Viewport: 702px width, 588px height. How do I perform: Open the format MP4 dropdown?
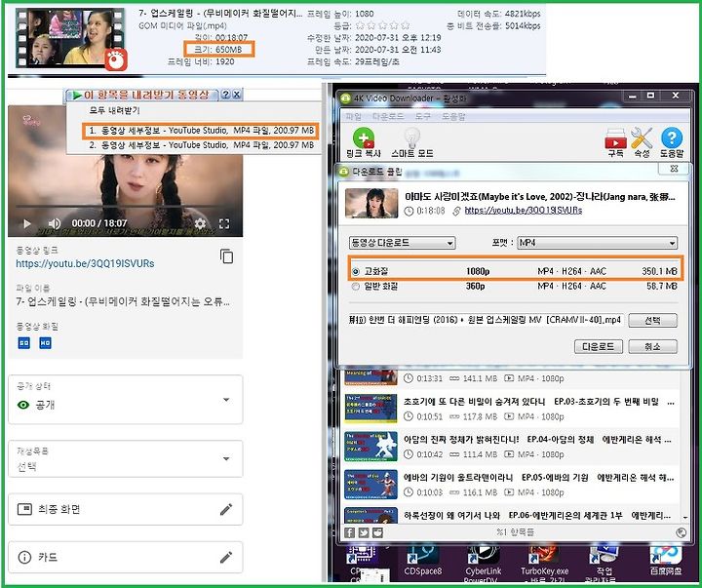tap(598, 243)
